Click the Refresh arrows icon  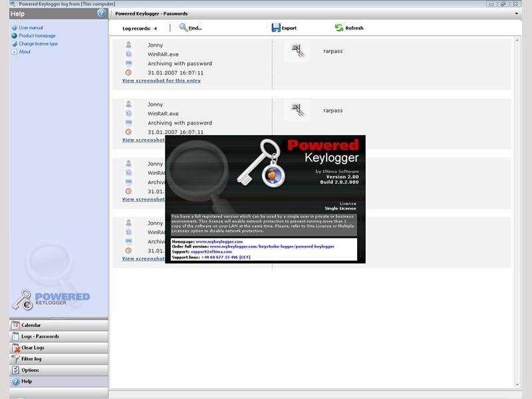339,28
